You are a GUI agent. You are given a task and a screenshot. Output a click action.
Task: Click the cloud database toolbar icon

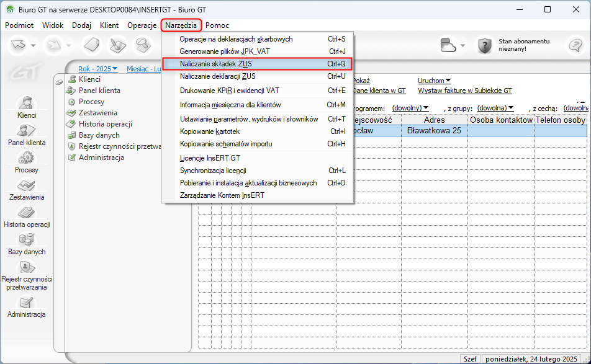coord(448,45)
